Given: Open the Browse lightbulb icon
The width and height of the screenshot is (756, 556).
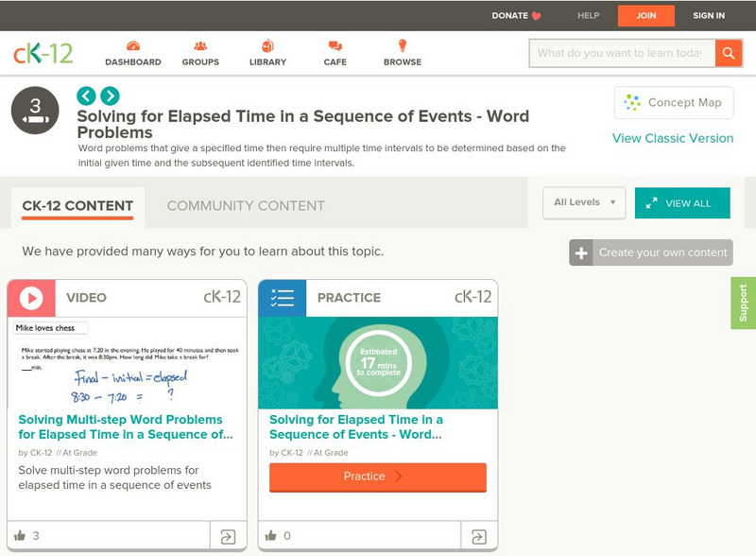Looking at the screenshot, I should click(x=403, y=45).
